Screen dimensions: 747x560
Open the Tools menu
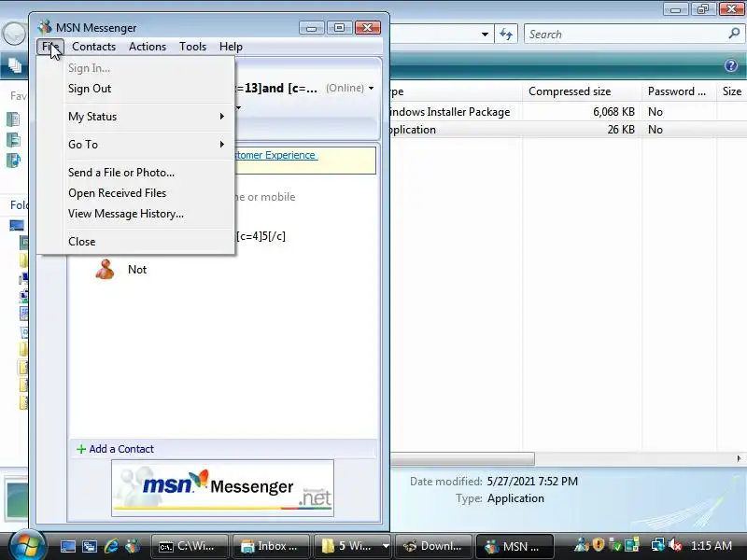tap(192, 47)
